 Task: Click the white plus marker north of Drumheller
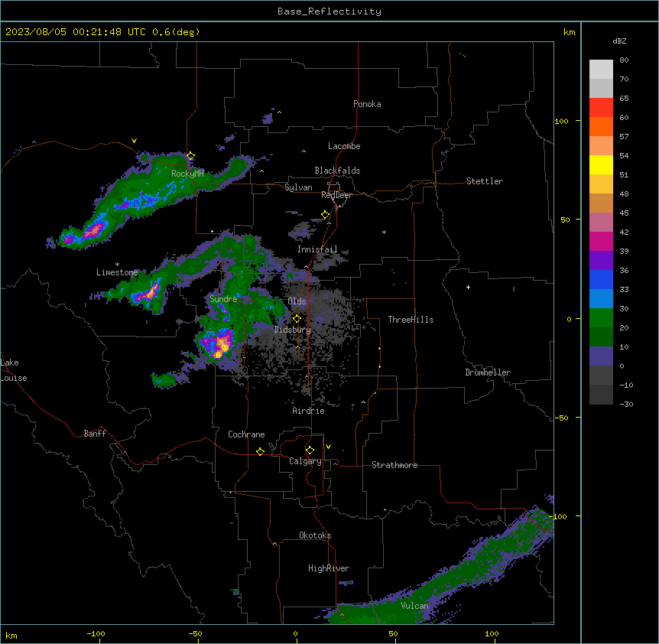(x=468, y=287)
